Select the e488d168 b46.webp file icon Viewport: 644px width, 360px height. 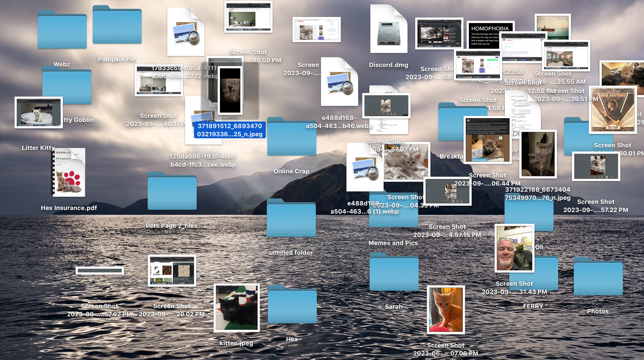tap(340, 81)
